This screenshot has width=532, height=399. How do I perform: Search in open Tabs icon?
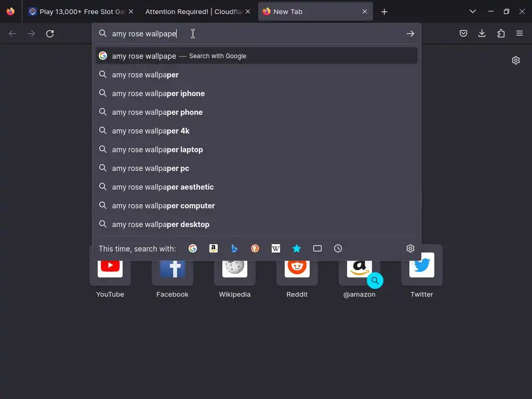pos(317,248)
